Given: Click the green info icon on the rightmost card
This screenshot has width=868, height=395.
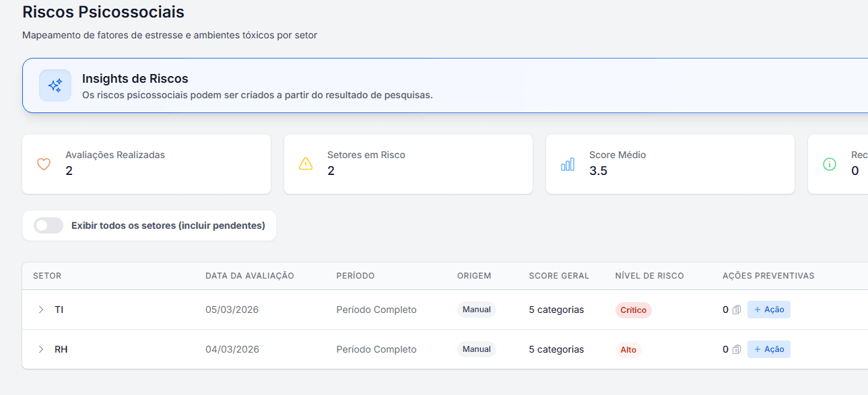Looking at the screenshot, I should click(x=829, y=164).
